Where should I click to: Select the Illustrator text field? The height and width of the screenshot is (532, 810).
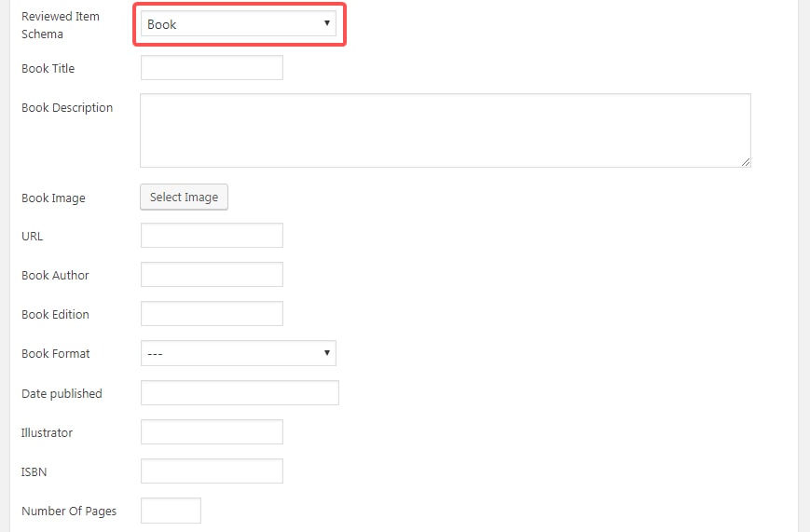point(212,432)
